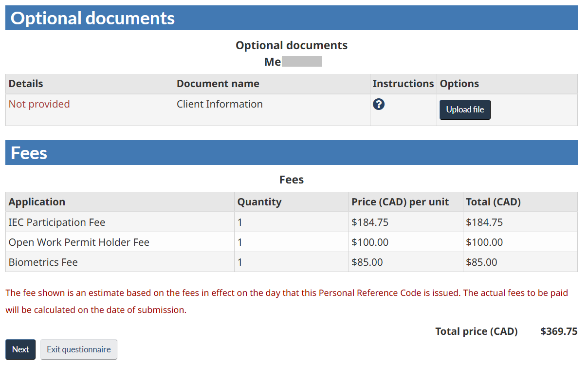Click the Exit questionnaire button
588x365 pixels.
79,349
